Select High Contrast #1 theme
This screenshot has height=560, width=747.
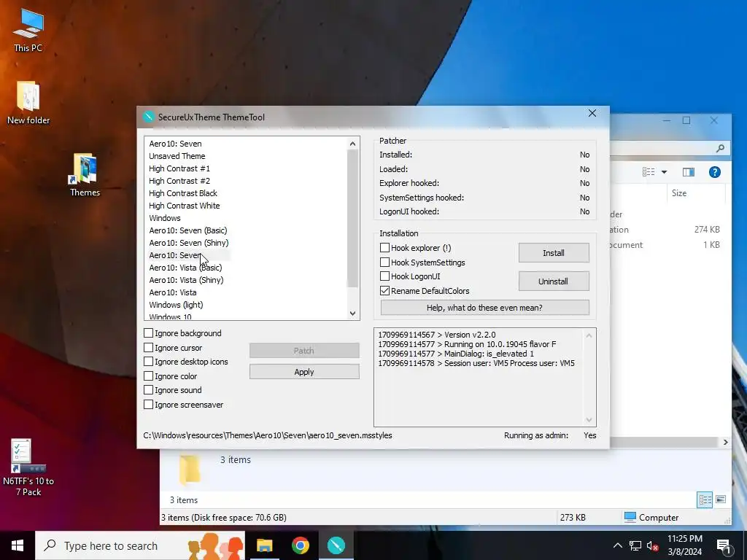click(179, 168)
